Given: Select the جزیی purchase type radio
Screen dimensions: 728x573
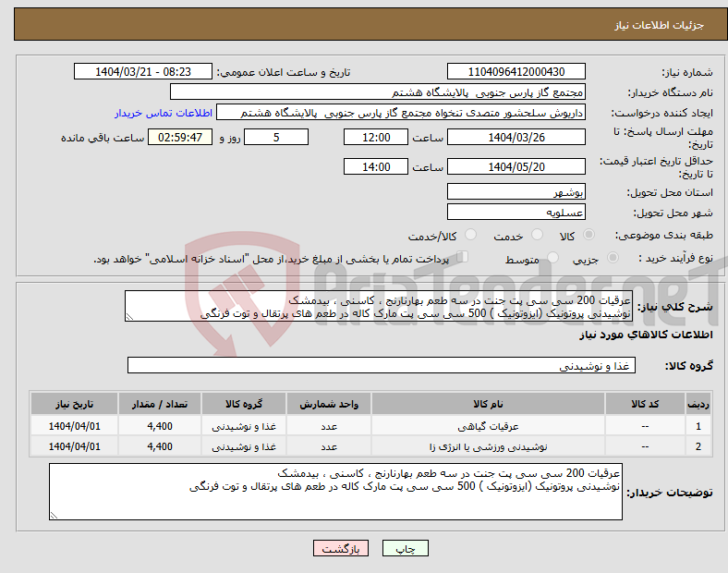Looking at the screenshot, I should click(x=613, y=257).
